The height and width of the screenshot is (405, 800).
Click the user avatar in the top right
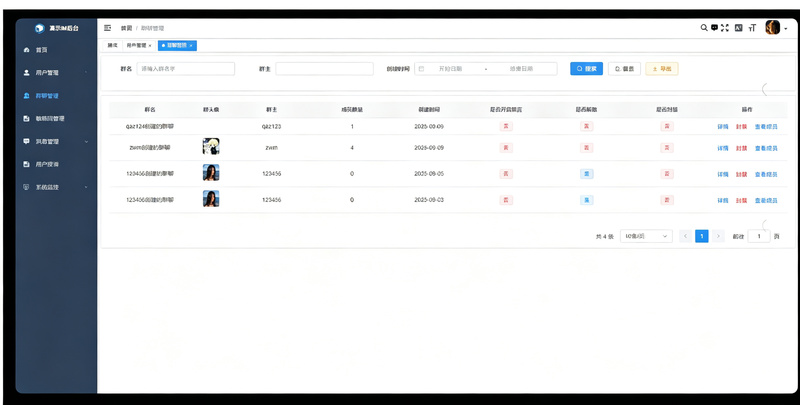pos(772,28)
